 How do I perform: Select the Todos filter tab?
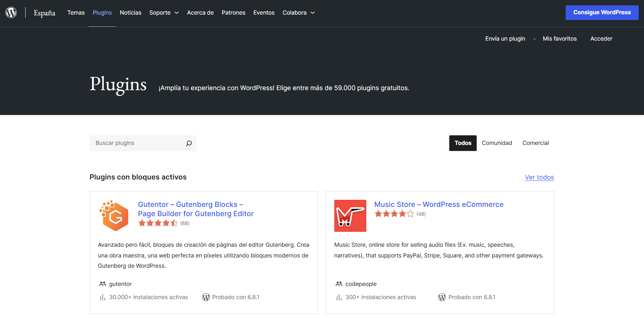[x=463, y=143]
